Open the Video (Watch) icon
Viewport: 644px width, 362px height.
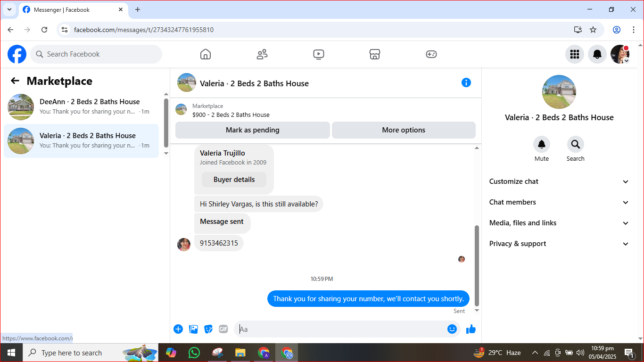tap(319, 54)
